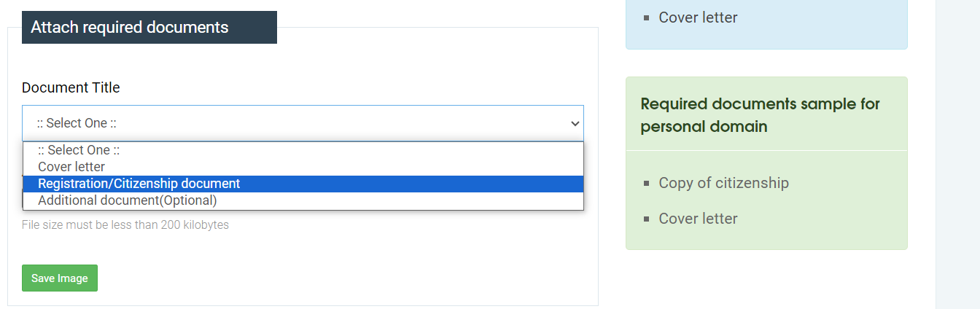This screenshot has height=309, width=980.
Task: Choose the Additional document(Optional) option
Action: tap(128, 200)
